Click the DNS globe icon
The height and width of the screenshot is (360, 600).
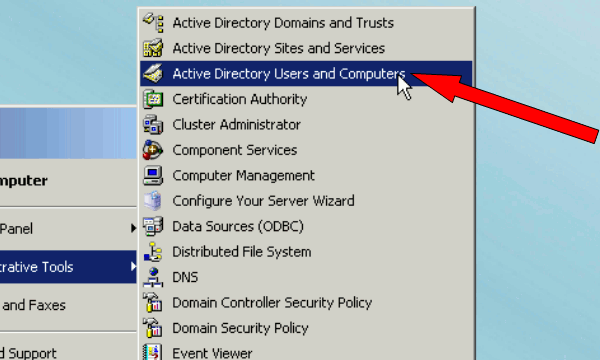pyautogui.click(x=153, y=277)
